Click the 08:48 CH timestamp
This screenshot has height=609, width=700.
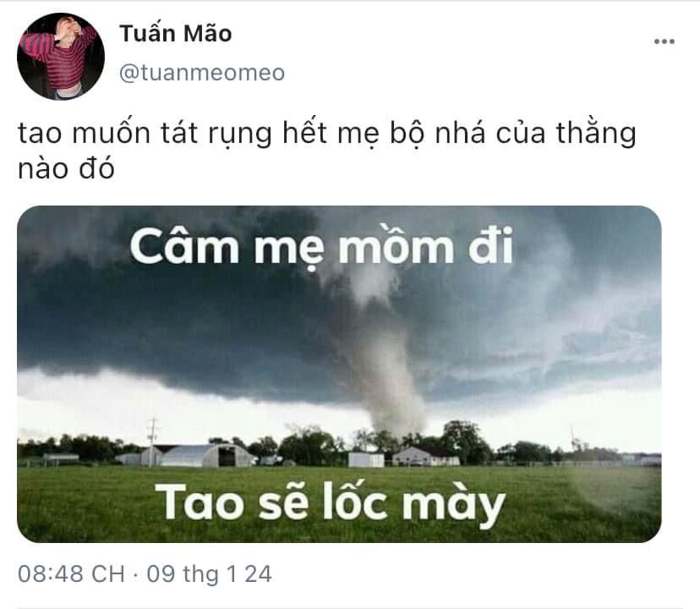pyautogui.click(x=71, y=574)
